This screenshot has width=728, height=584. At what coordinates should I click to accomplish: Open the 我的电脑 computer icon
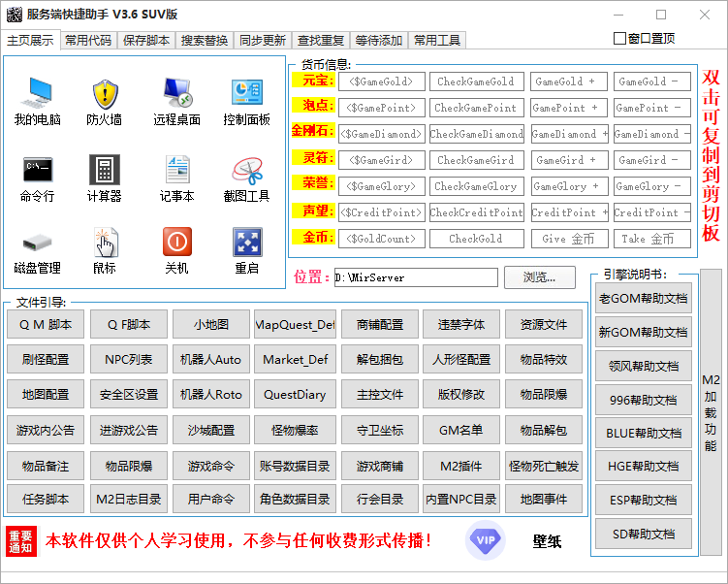(37, 93)
